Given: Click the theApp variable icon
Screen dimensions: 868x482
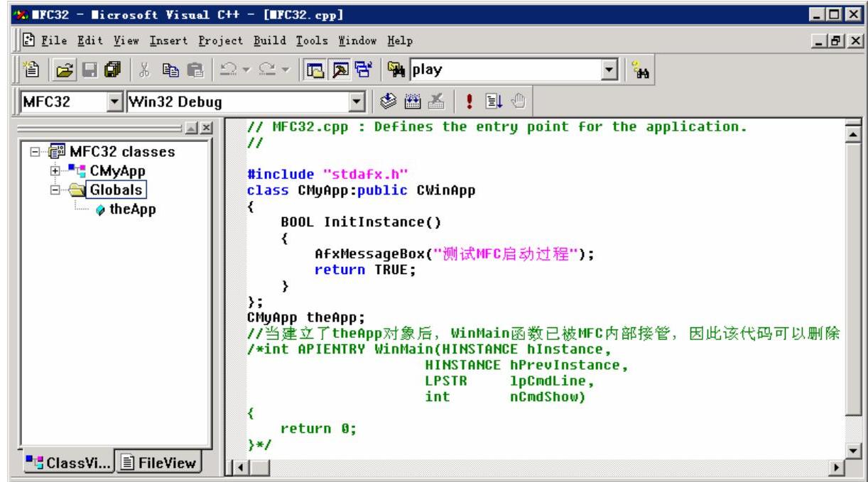Looking at the screenshot, I should (x=100, y=209).
